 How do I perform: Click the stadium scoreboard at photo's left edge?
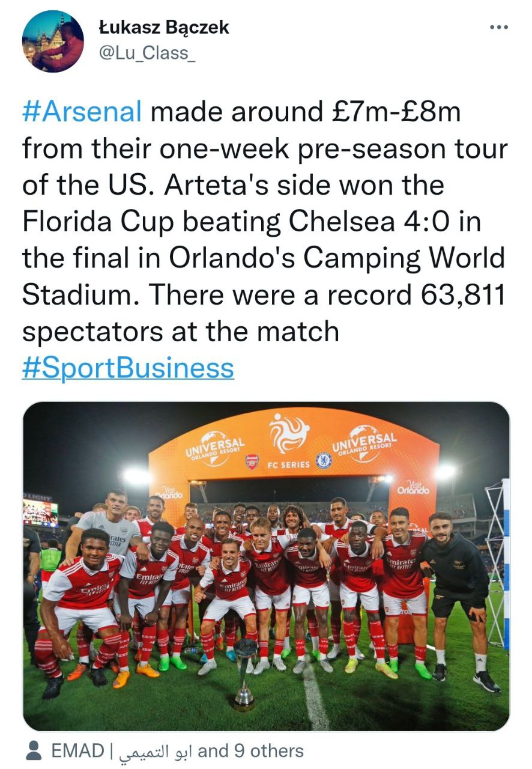pyautogui.click(x=40, y=511)
